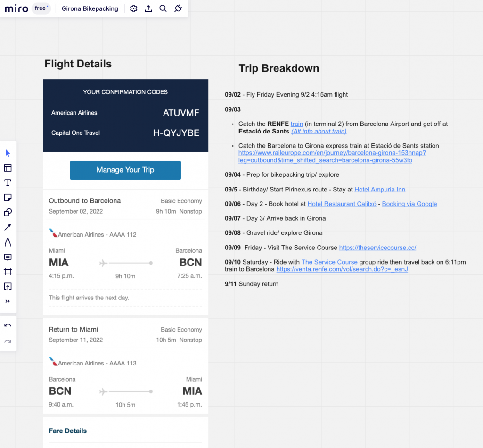Activate the Connection line arrow tool
Viewport: 483px width, 448px height.
point(8,227)
